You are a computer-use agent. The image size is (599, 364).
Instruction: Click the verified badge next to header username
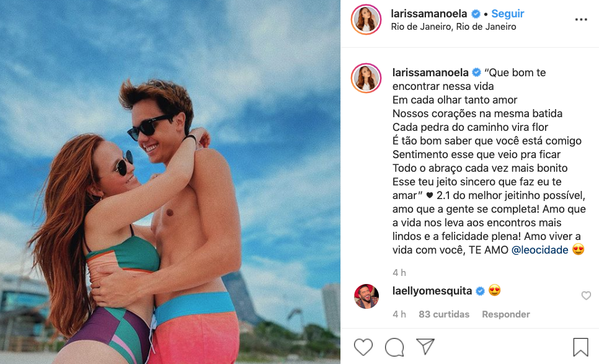pos(476,14)
